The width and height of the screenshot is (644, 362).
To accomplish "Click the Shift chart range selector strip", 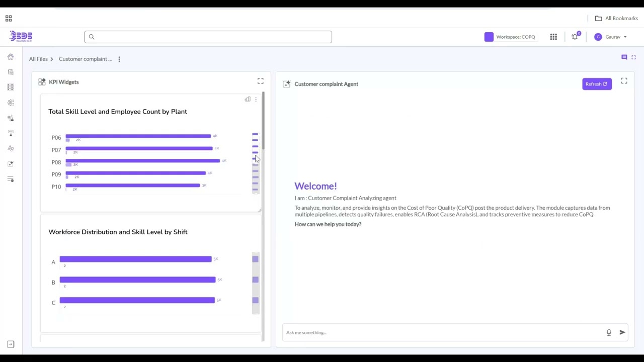I will (256, 284).
